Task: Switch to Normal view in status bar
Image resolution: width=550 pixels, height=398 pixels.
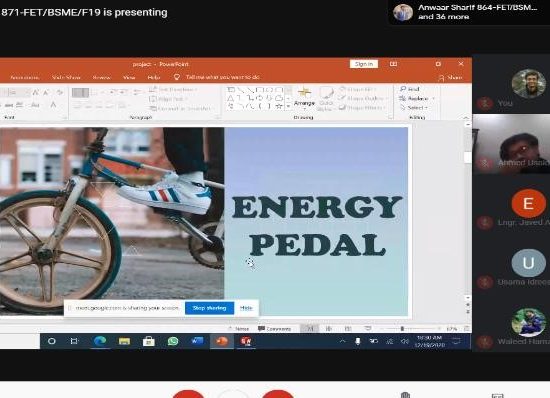Action: [x=310, y=329]
